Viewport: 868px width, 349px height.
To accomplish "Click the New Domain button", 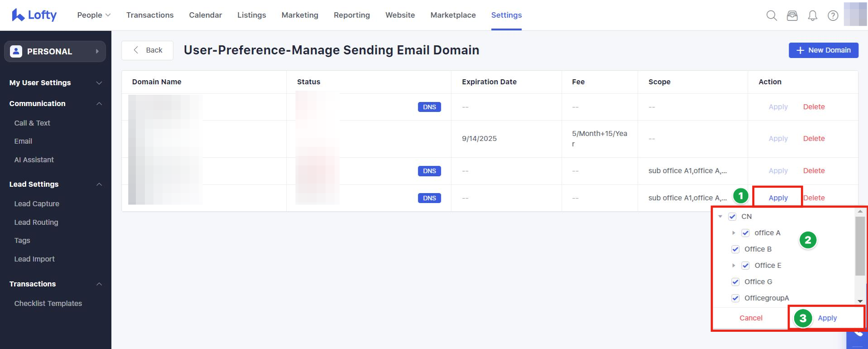I will pos(823,50).
